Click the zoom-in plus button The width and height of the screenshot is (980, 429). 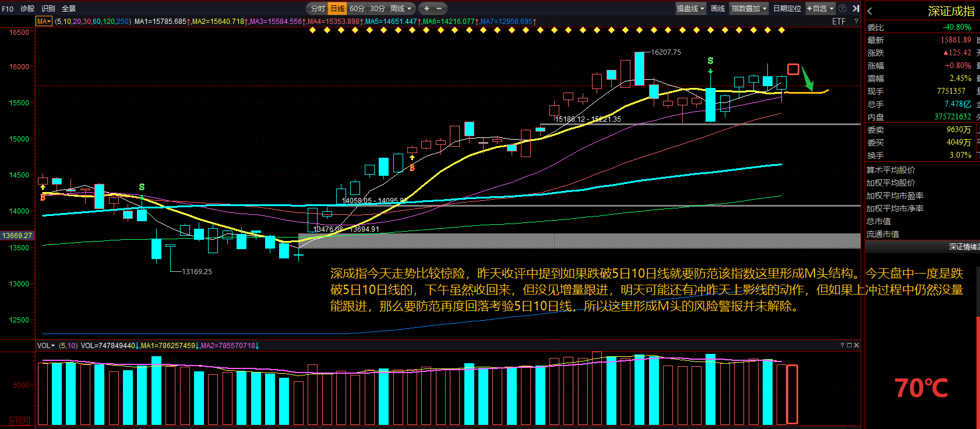tap(426, 8)
